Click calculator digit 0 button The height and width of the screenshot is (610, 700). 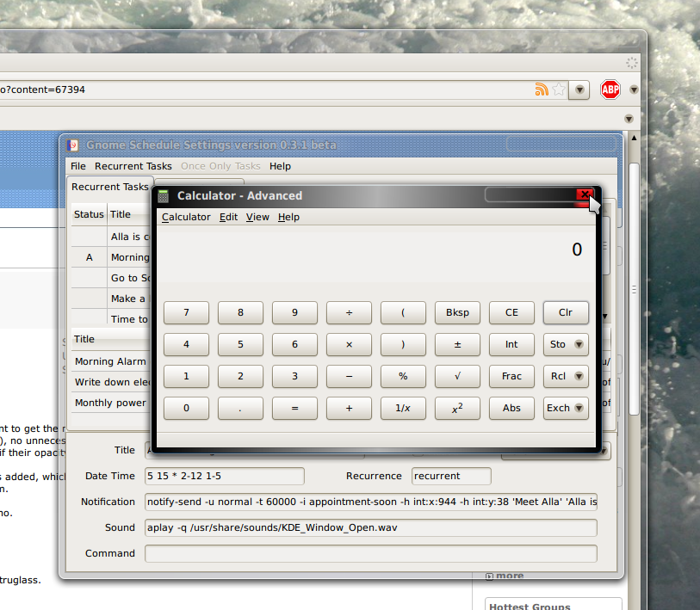[x=186, y=409]
